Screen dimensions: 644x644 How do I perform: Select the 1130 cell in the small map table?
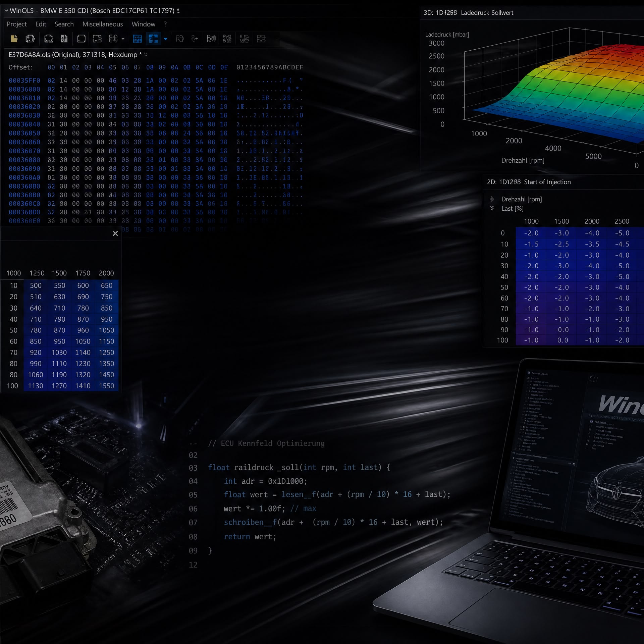[x=36, y=386]
